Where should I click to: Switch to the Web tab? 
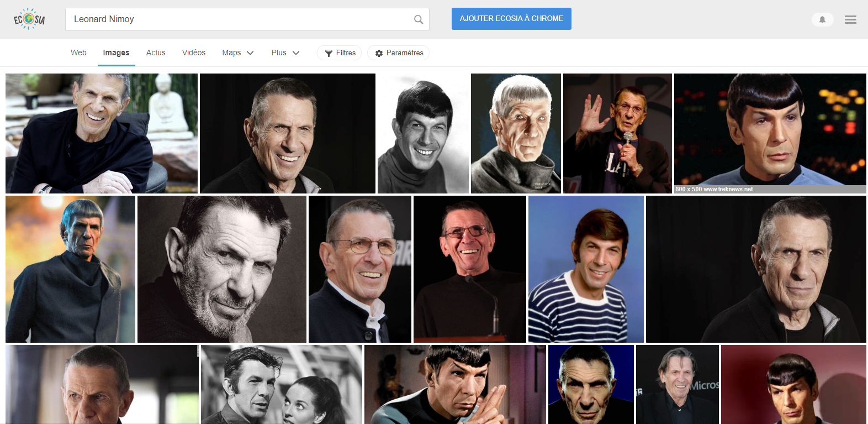[78, 53]
